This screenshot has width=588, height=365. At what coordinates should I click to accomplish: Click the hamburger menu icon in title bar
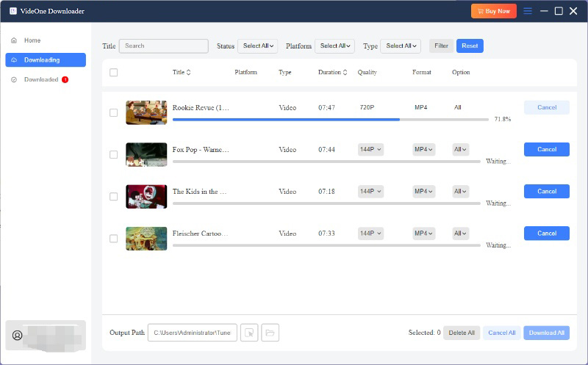(x=528, y=11)
